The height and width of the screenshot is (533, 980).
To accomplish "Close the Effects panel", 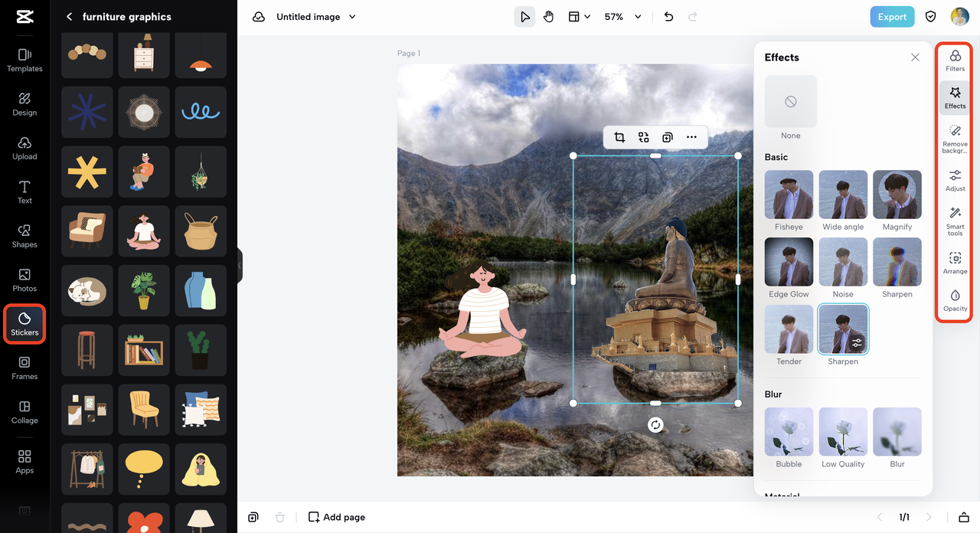I will pyautogui.click(x=915, y=57).
